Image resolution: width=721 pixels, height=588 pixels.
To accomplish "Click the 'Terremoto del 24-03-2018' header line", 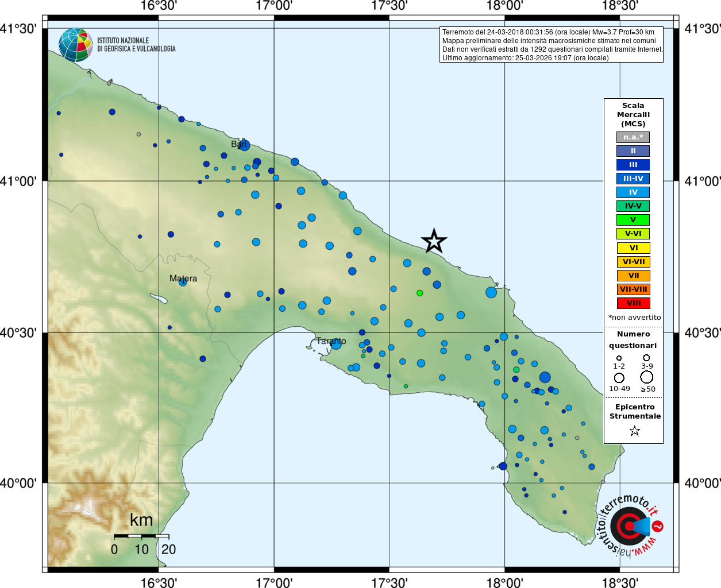I will click(548, 32).
